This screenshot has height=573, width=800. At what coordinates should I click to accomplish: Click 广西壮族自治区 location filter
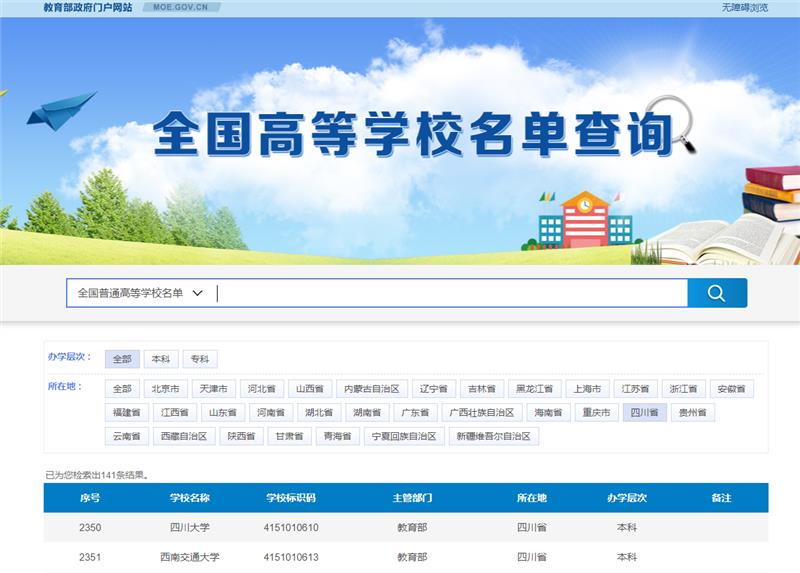[482, 412]
